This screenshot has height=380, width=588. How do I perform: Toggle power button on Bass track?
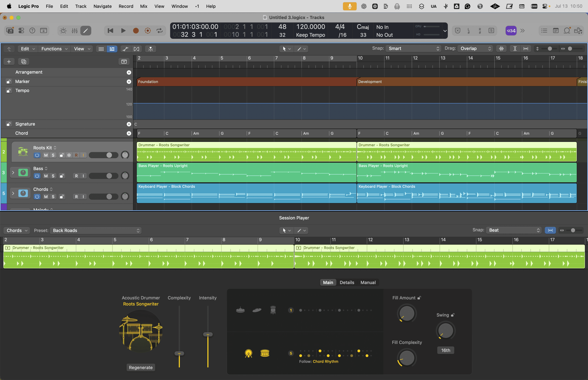click(37, 176)
